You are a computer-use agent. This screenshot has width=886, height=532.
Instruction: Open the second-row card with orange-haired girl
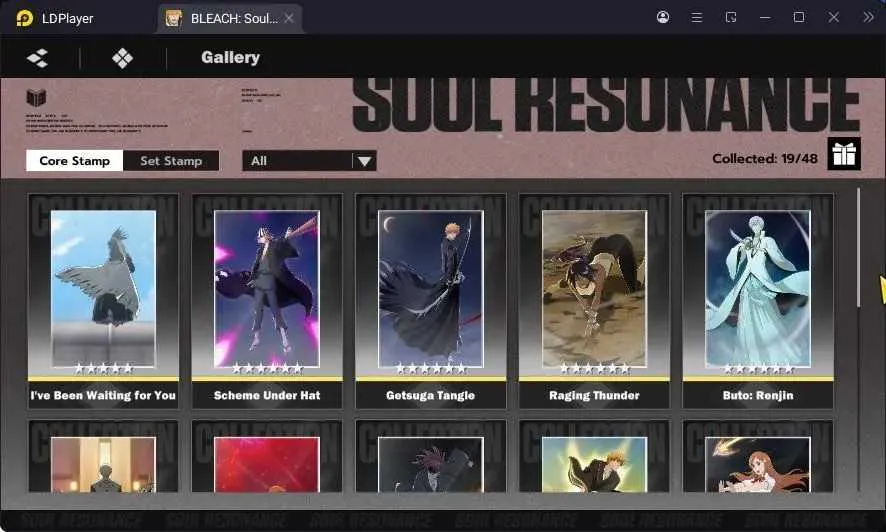pyautogui.click(x=758, y=456)
